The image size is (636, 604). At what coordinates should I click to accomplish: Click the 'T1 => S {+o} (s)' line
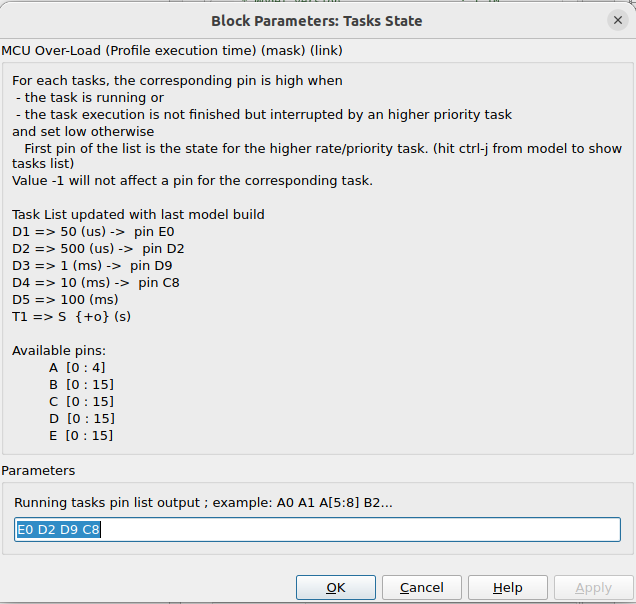pos(71,316)
